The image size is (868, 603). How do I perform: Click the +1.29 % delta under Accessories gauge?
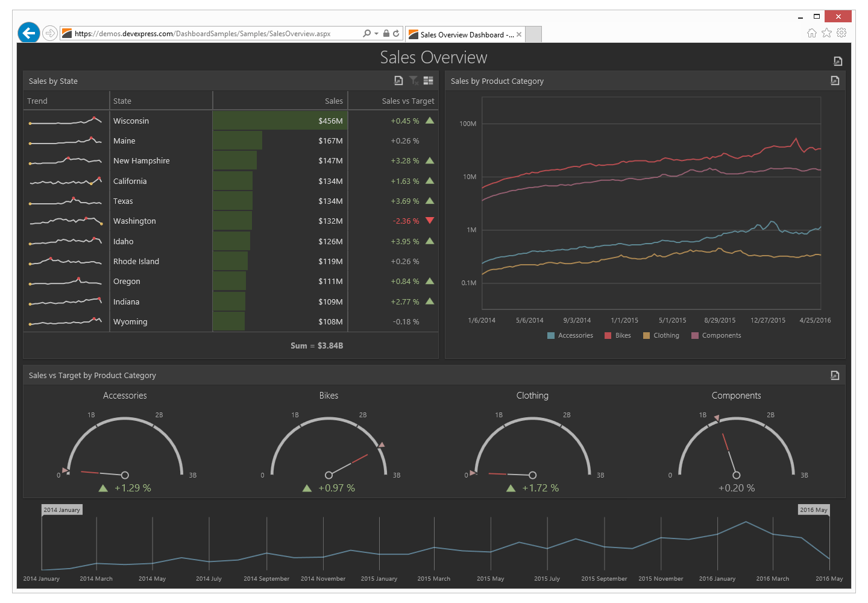coord(133,488)
